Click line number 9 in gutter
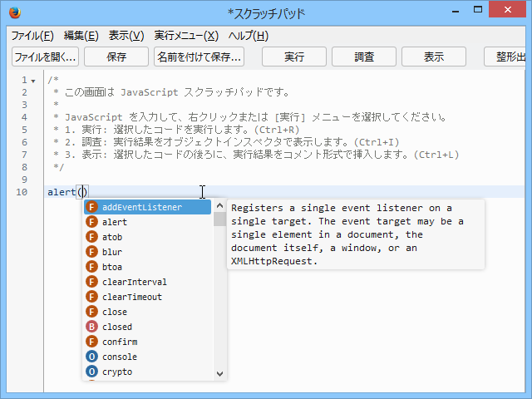This screenshot has width=532, height=399. (x=24, y=180)
